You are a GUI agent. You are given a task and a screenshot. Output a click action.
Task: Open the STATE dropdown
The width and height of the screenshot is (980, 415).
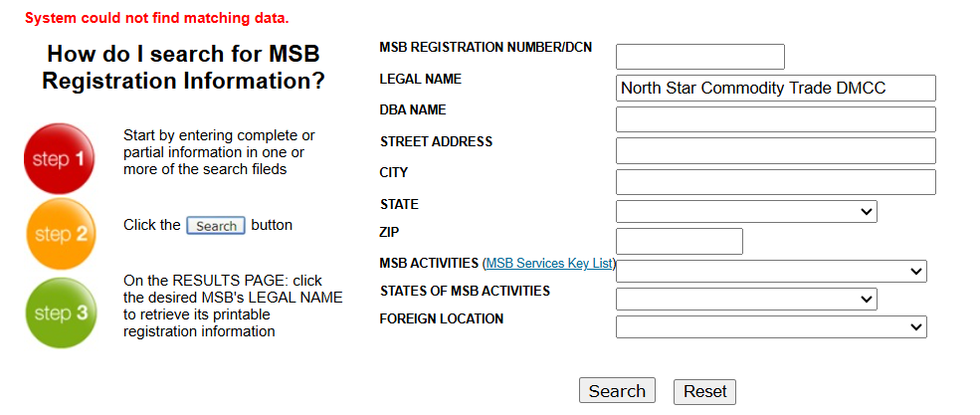click(x=746, y=211)
